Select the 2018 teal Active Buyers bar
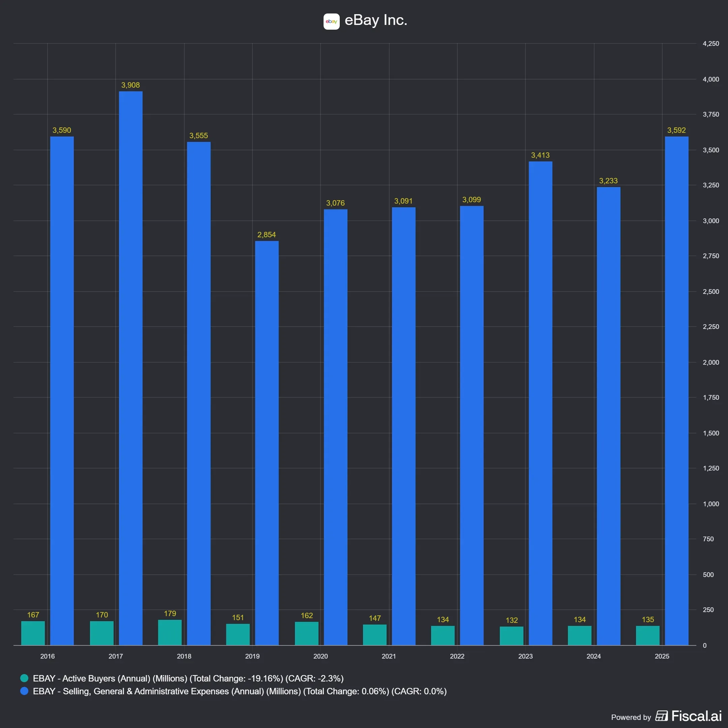The height and width of the screenshot is (728, 728). click(x=170, y=632)
